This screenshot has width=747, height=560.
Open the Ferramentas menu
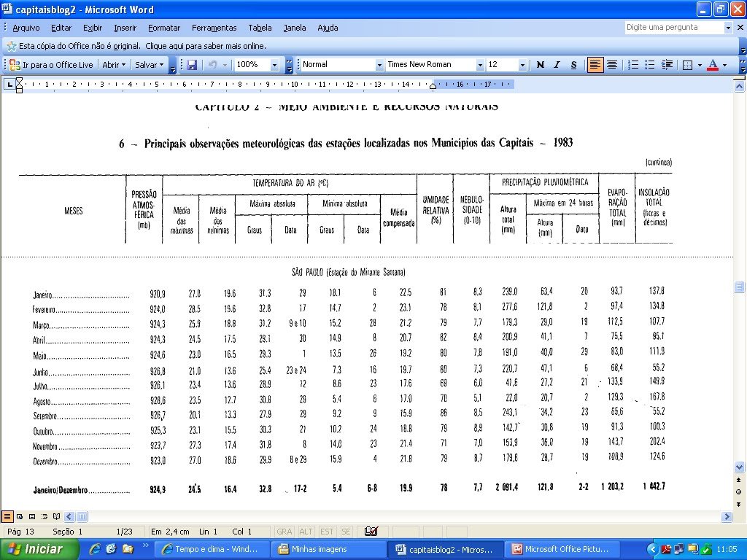(x=214, y=28)
